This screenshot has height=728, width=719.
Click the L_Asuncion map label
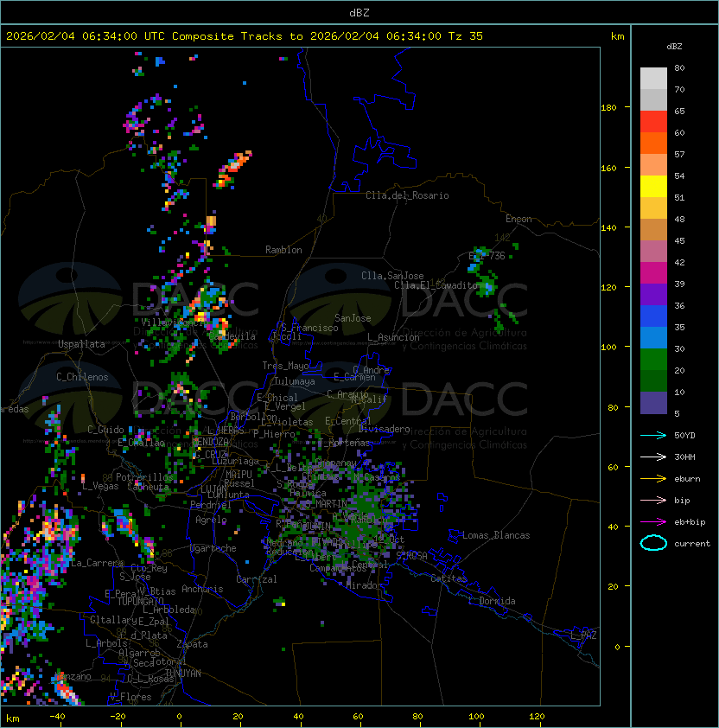point(393,337)
